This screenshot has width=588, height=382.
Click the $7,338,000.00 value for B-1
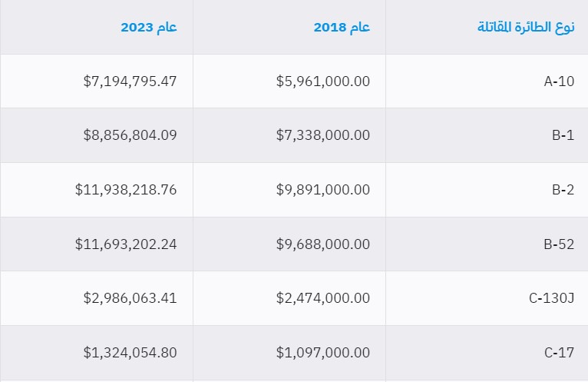tap(323, 135)
